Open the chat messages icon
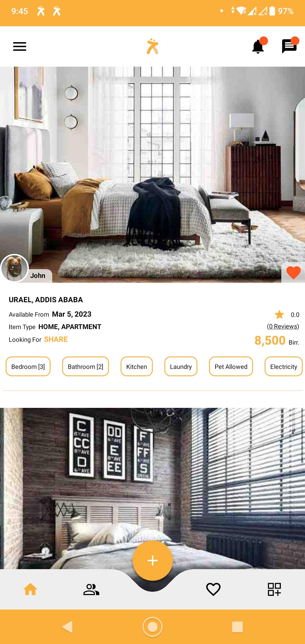 click(x=289, y=46)
